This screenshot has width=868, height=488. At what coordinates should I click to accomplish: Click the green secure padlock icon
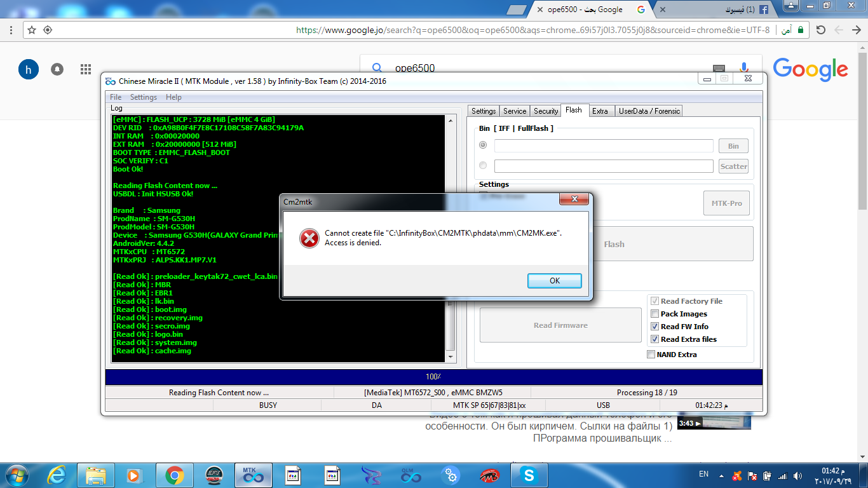pos(800,30)
